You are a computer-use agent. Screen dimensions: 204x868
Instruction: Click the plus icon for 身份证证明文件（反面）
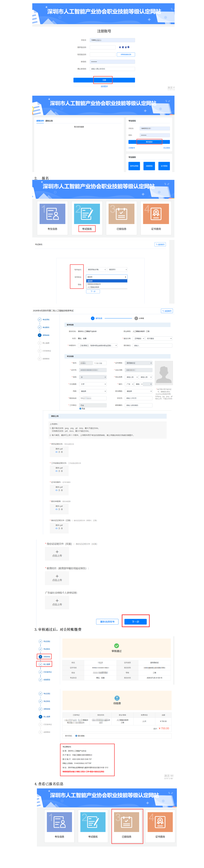tap(57, 552)
